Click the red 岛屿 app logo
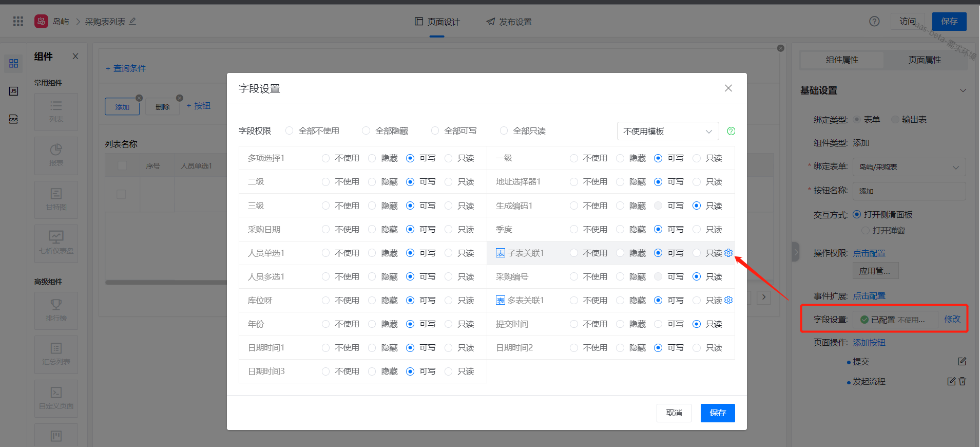Image resolution: width=980 pixels, height=447 pixels. (x=41, y=21)
